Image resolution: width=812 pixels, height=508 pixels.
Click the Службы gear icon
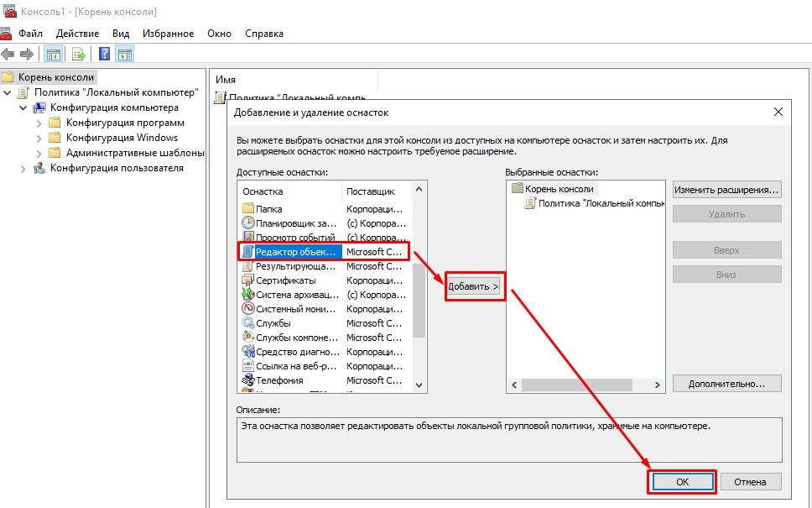248,323
